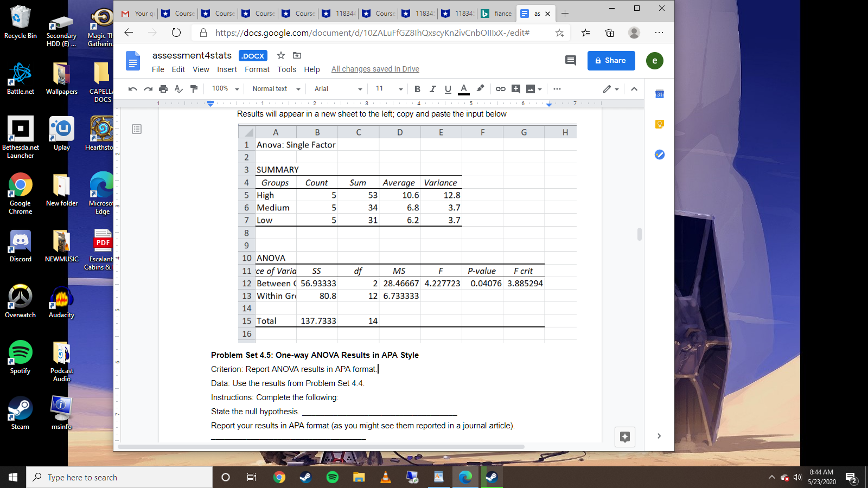Click the taskbar search box
This screenshot has height=488, width=868.
(x=119, y=477)
